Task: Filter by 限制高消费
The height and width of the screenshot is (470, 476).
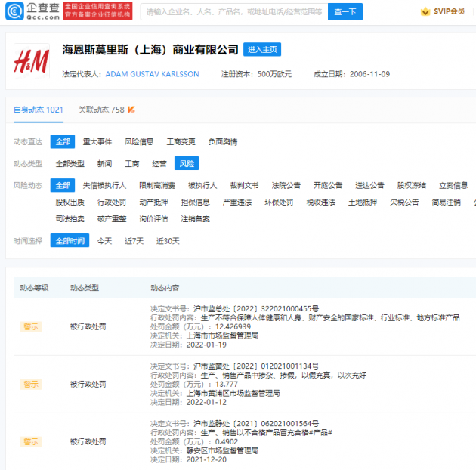Action: click(x=157, y=186)
